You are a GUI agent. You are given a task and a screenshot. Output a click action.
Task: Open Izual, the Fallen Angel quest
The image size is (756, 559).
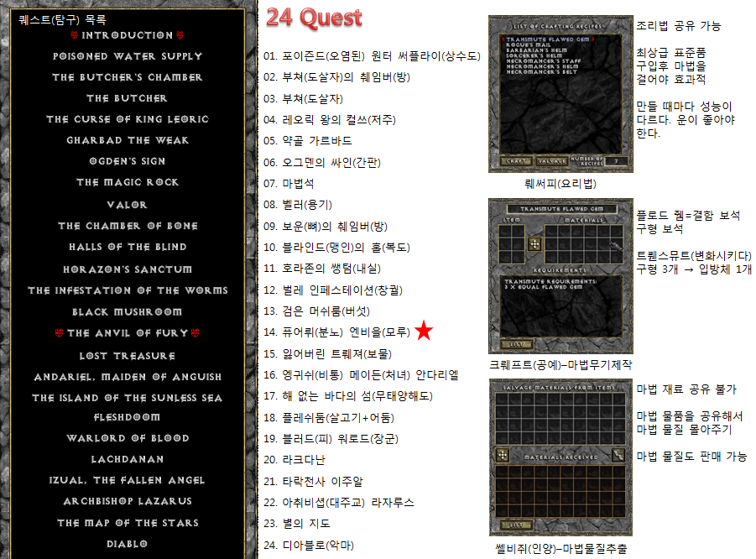pyautogui.click(x=128, y=480)
